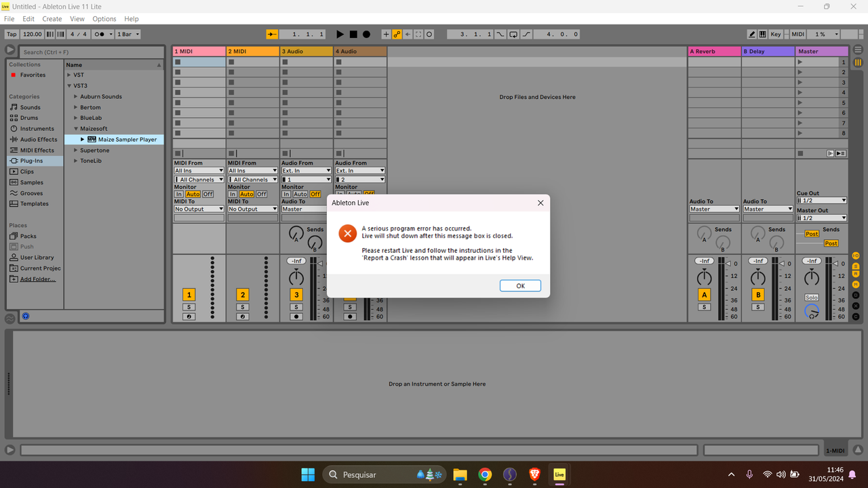Open Google Chrome from the taskbar

(485, 474)
